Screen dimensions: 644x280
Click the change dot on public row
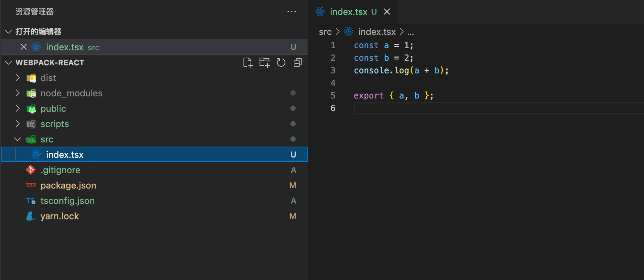tap(293, 108)
